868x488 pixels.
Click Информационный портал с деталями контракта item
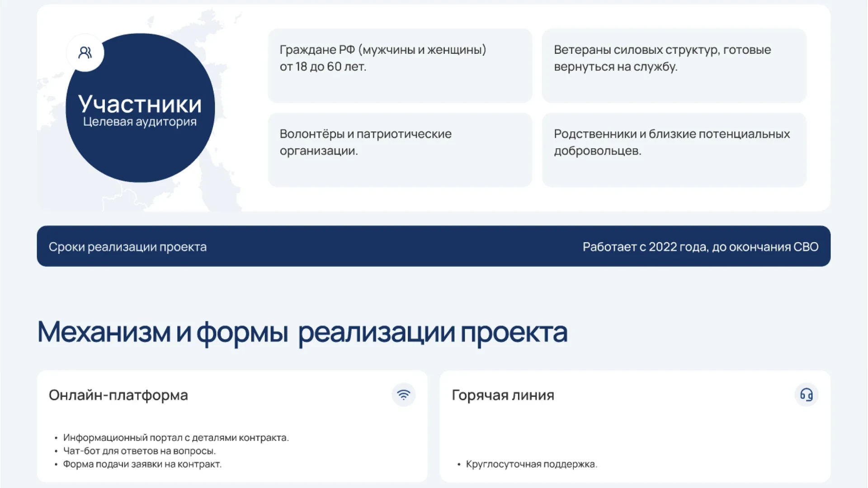click(x=176, y=437)
